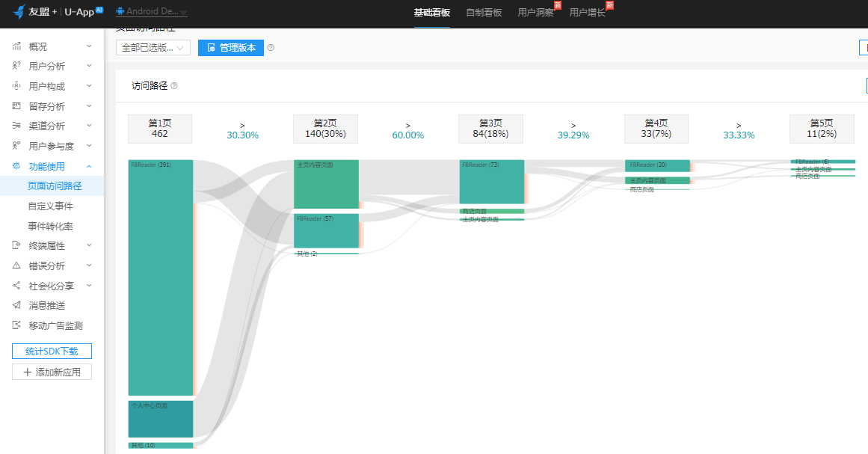Collapse the 功能使用 menu section

tap(89, 166)
